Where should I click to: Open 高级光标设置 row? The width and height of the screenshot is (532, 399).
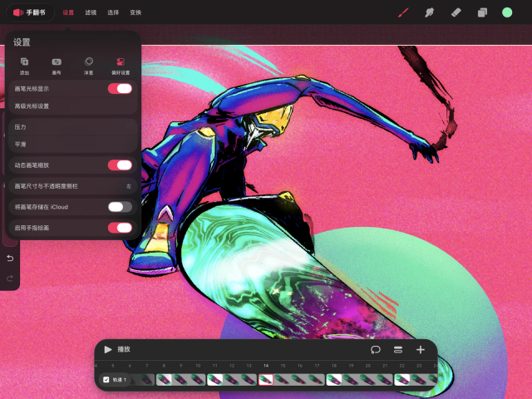pyautogui.click(x=73, y=106)
